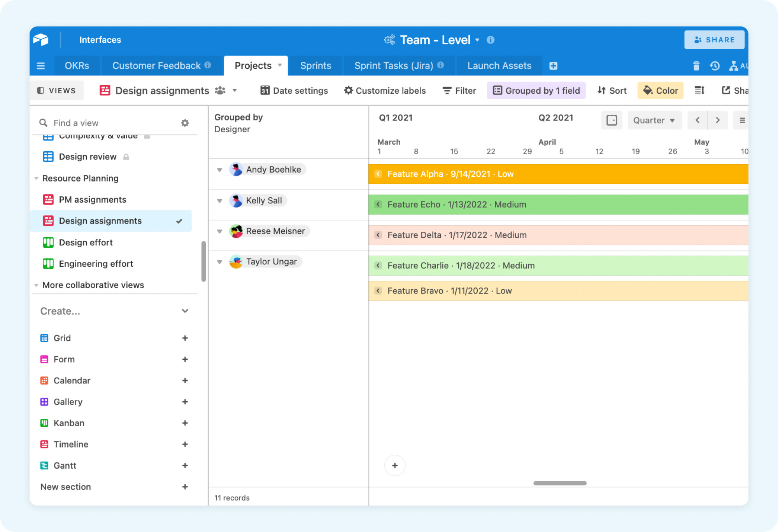Collapse the Andy Boehlke group

(x=220, y=169)
